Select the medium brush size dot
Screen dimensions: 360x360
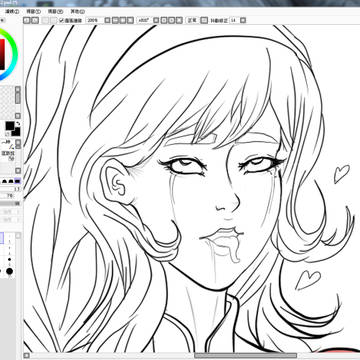tap(9, 259)
